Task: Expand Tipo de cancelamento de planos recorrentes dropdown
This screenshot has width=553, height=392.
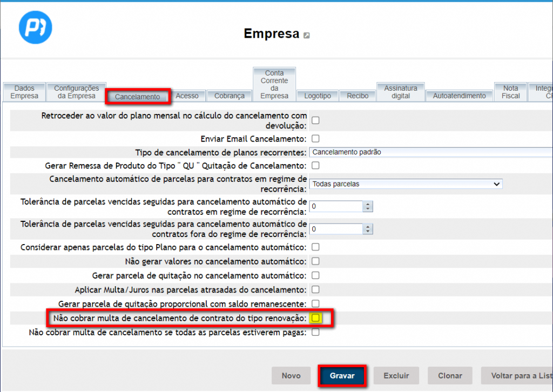Action: pos(431,152)
